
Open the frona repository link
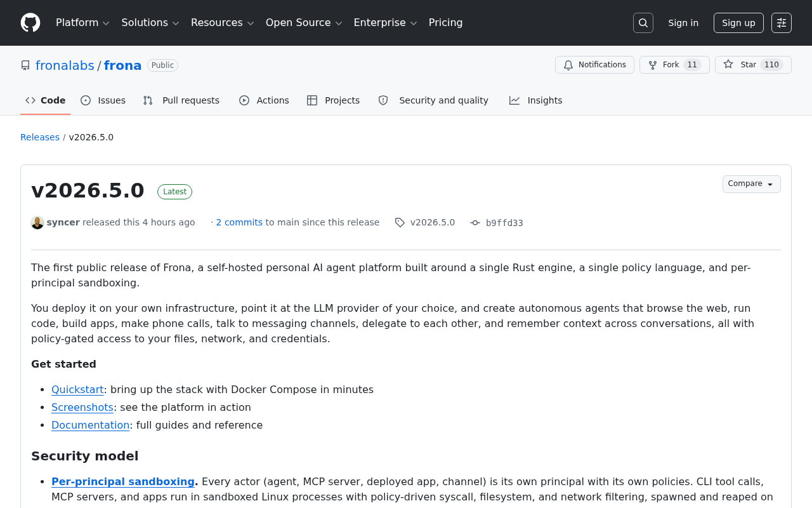point(123,65)
